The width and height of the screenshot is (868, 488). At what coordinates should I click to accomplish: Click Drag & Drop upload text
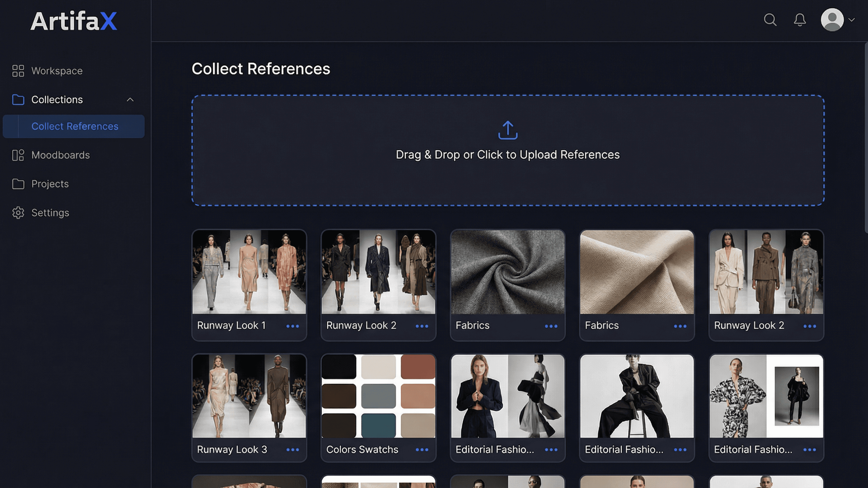[x=507, y=155]
